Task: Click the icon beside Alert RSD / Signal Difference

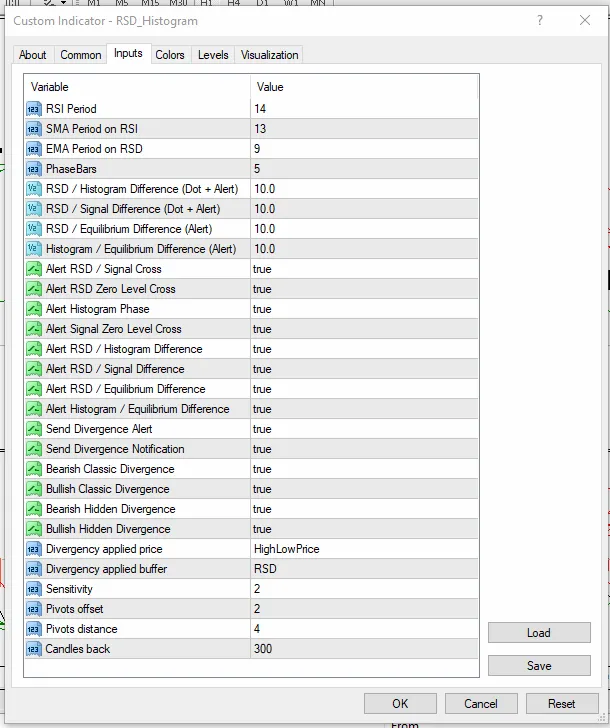Action: point(34,369)
